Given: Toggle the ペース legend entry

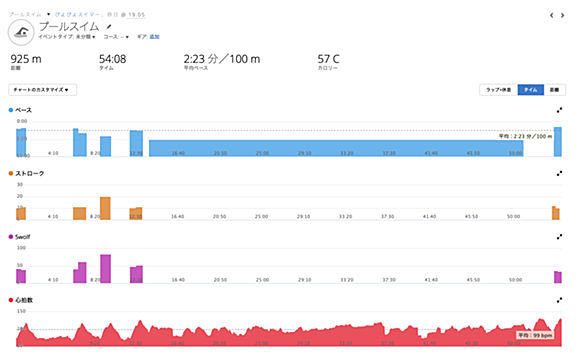Looking at the screenshot, I should (21, 110).
